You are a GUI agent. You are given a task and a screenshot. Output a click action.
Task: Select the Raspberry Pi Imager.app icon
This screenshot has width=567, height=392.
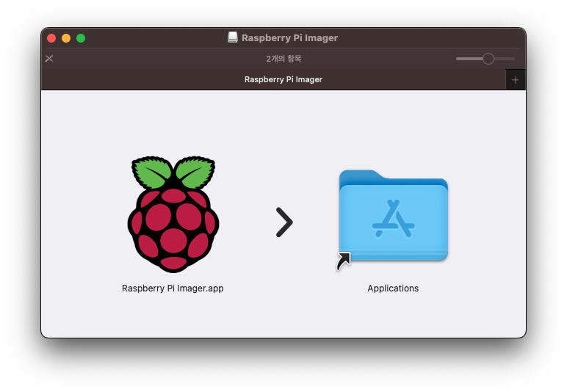point(173,214)
